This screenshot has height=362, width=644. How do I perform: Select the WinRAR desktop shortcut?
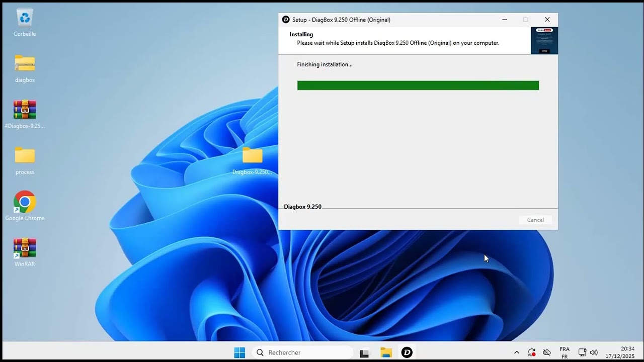25,252
